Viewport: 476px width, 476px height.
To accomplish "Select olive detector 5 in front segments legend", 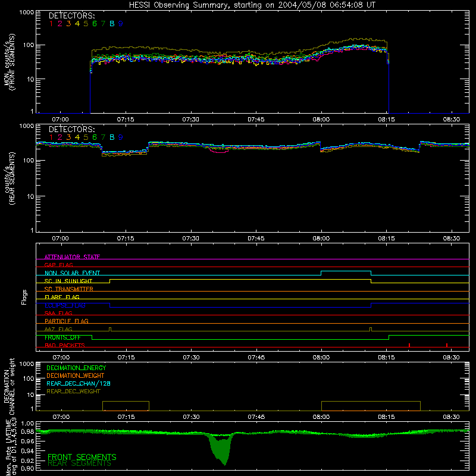I will (x=86, y=24).
